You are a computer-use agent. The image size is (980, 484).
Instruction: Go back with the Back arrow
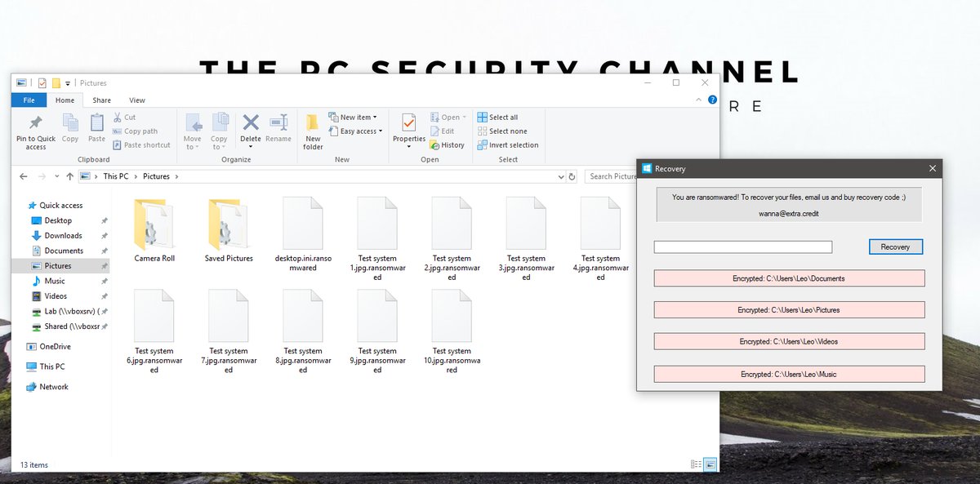pyautogui.click(x=23, y=176)
